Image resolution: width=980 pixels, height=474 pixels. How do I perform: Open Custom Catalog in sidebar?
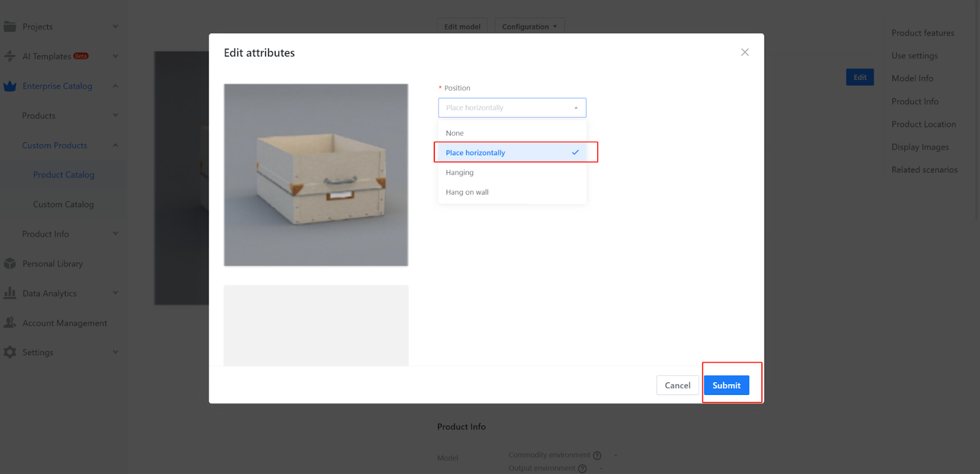click(64, 205)
